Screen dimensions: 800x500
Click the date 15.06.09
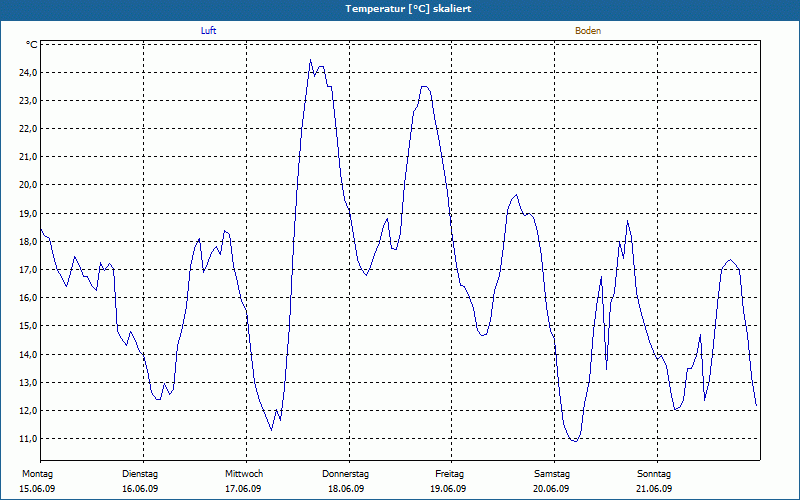(37, 489)
